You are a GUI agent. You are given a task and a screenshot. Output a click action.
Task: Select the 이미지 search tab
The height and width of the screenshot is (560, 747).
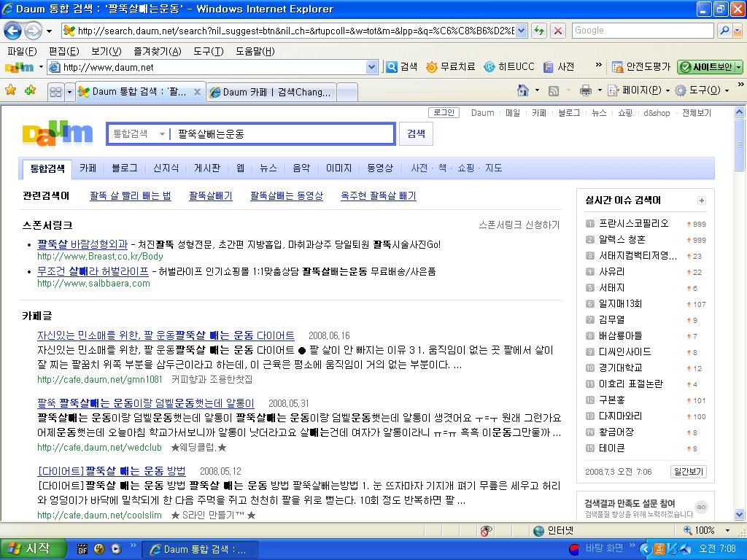[338, 168]
